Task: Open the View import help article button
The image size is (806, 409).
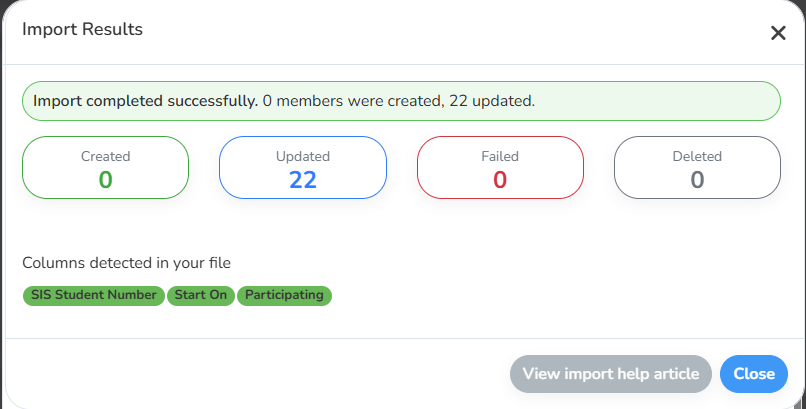Action: click(611, 374)
